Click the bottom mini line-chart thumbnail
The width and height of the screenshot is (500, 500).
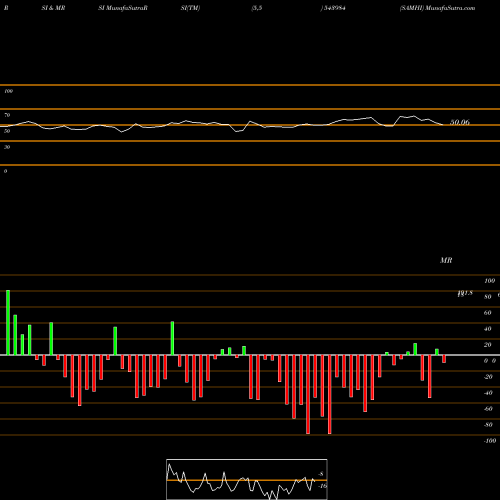tap(247, 479)
